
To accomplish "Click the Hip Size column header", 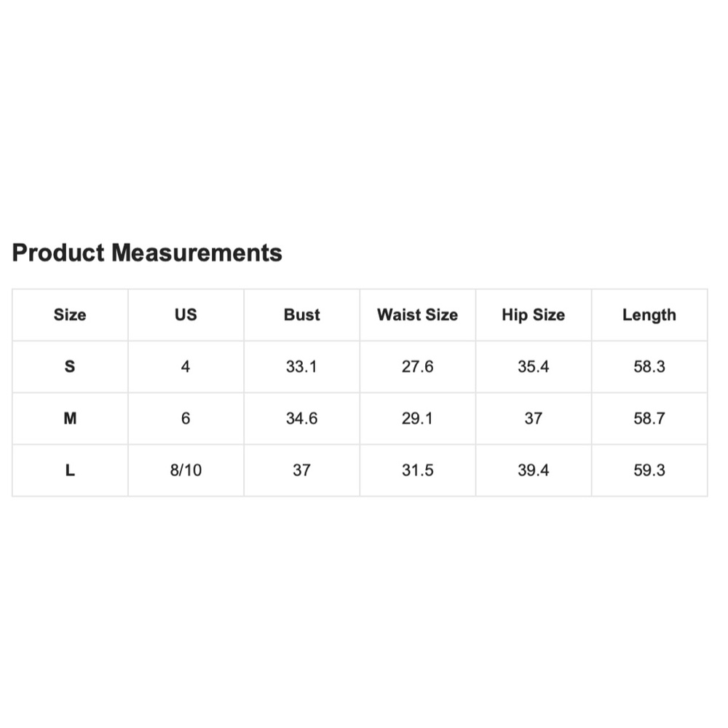I will point(533,315).
